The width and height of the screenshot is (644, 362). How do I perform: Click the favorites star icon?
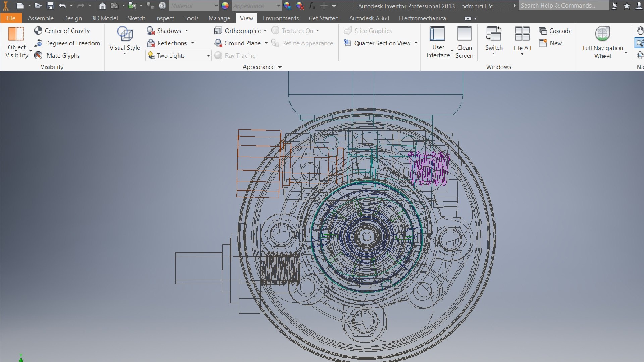(627, 6)
